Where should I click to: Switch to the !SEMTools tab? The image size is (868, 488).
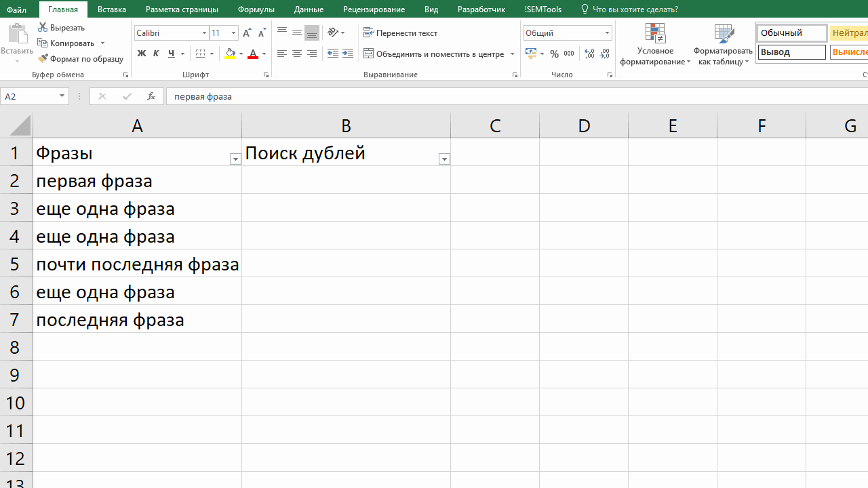[x=543, y=9]
